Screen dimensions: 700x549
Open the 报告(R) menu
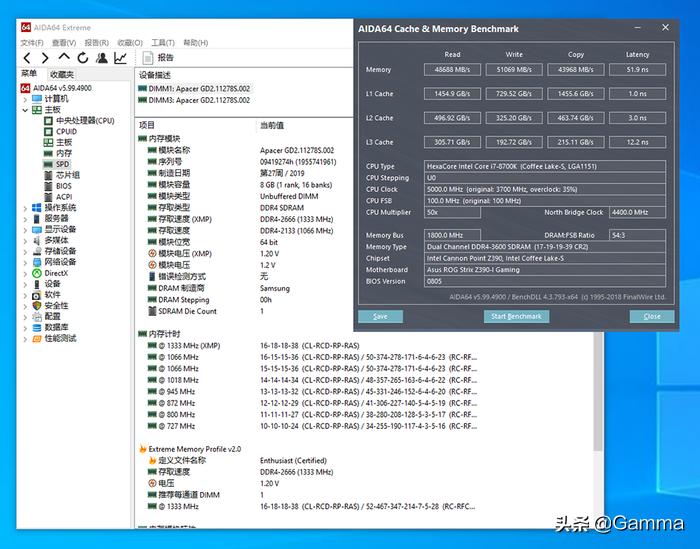pyautogui.click(x=97, y=43)
